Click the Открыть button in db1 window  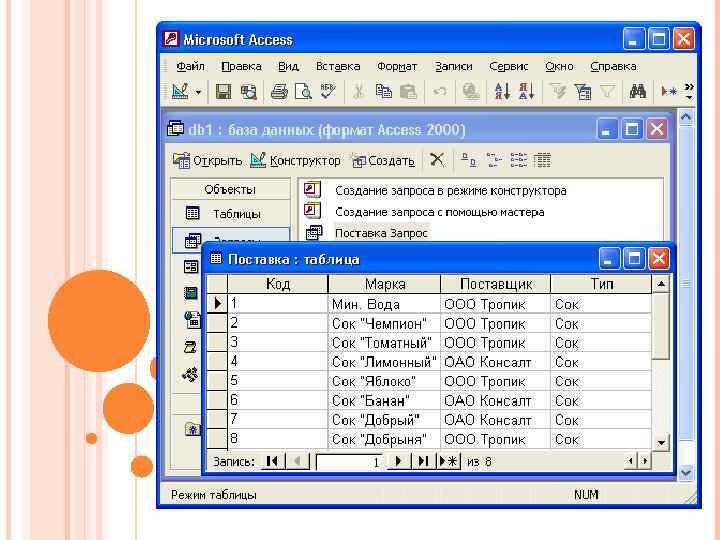pos(208,161)
